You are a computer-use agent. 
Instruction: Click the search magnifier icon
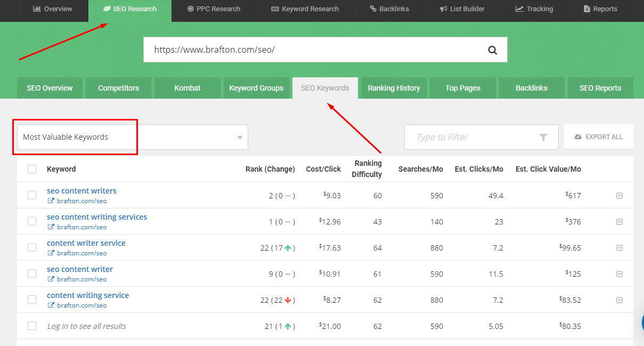tap(492, 50)
